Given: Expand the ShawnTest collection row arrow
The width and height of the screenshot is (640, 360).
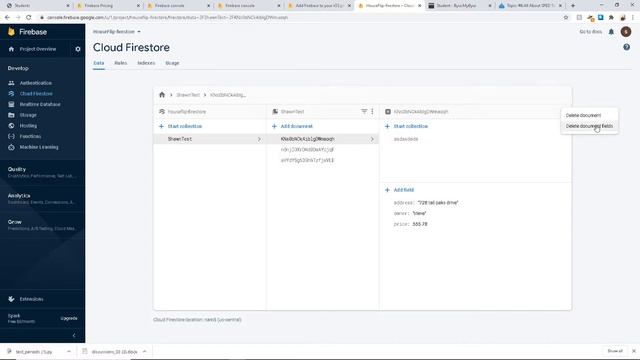Looking at the screenshot, I should tap(259, 139).
